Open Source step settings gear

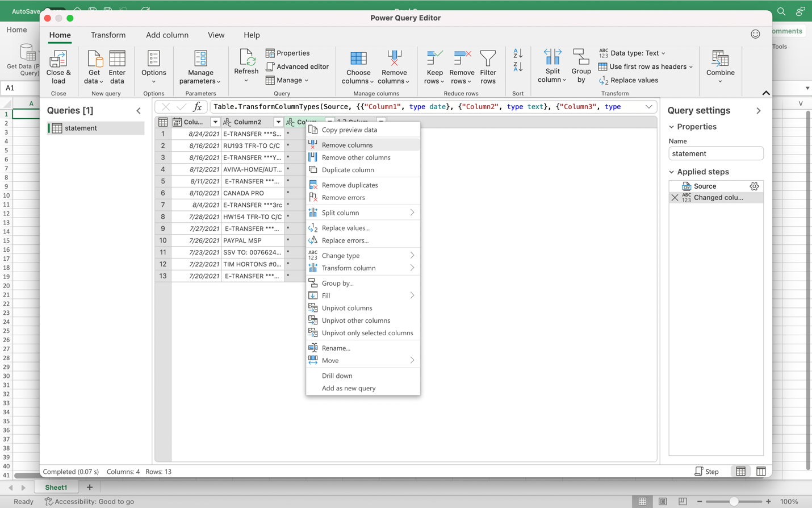tap(754, 186)
